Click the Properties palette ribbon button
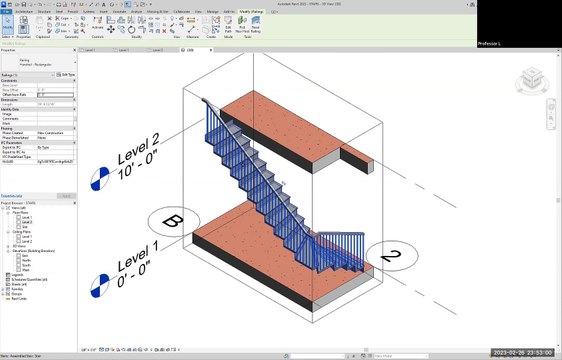 [x=24, y=29]
